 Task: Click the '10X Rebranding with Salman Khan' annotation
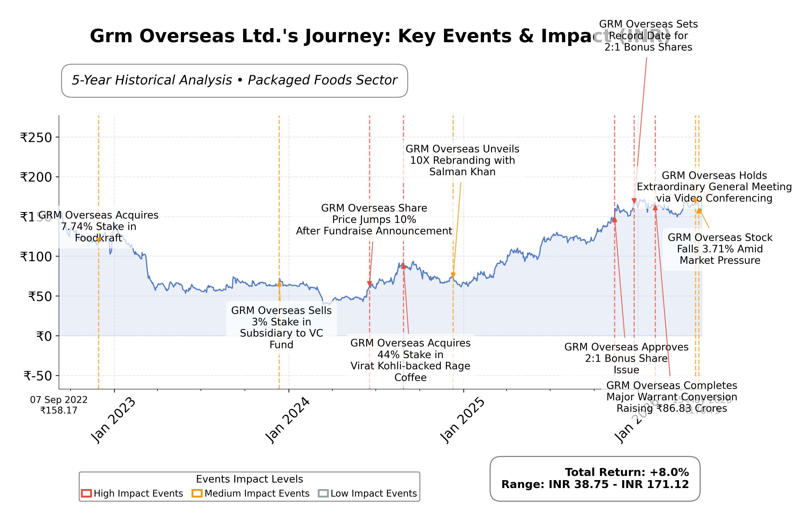(x=462, y=160)
